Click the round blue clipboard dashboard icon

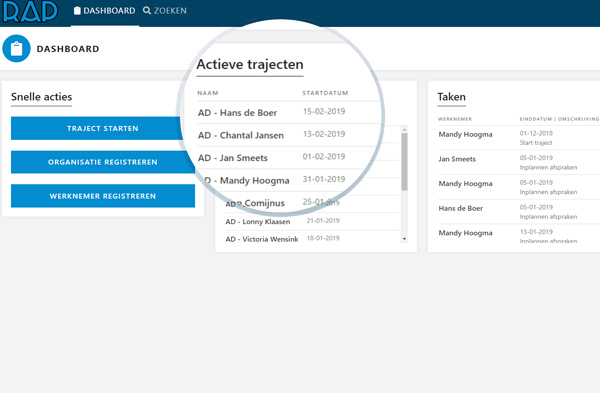(16, 48)
